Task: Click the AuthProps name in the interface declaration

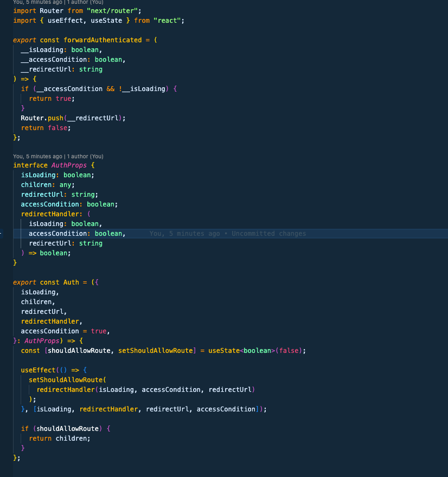Action: 69,165
